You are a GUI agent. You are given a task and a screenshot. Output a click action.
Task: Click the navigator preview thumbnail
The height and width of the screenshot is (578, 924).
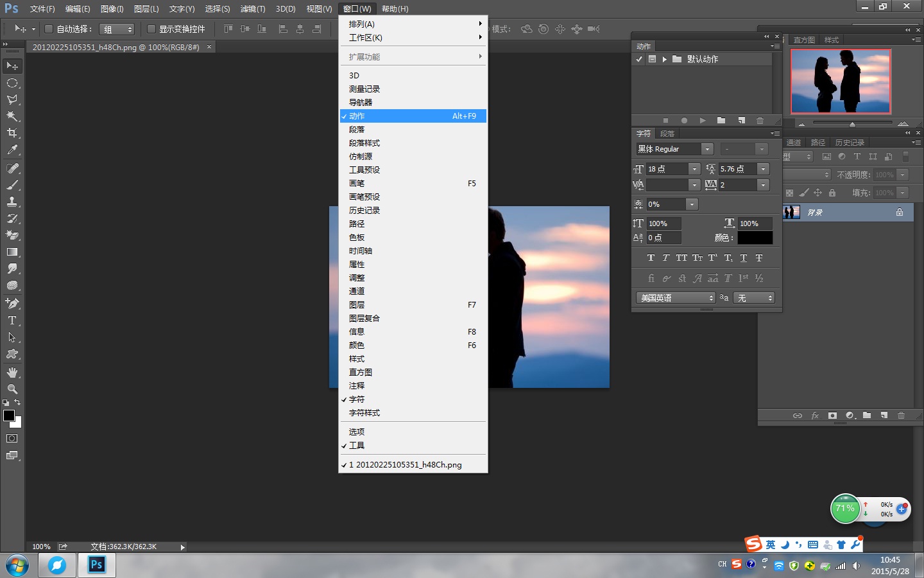[x=841, y=81]
